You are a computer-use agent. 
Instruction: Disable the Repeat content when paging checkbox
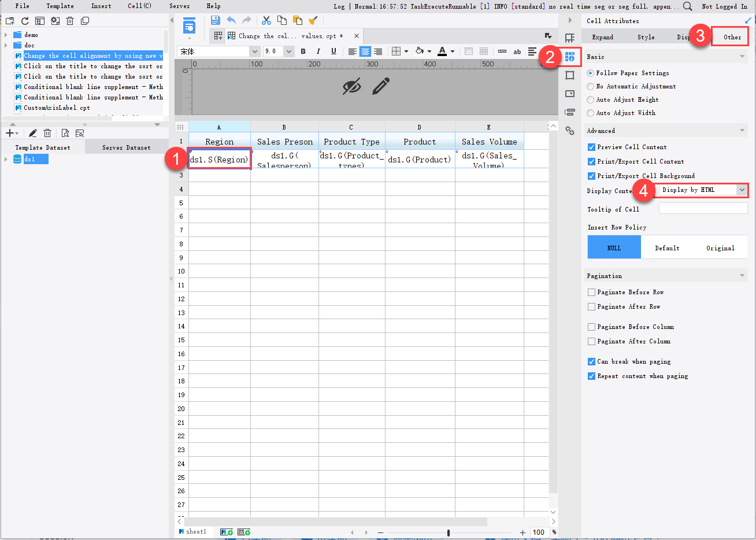click(591, 376)
